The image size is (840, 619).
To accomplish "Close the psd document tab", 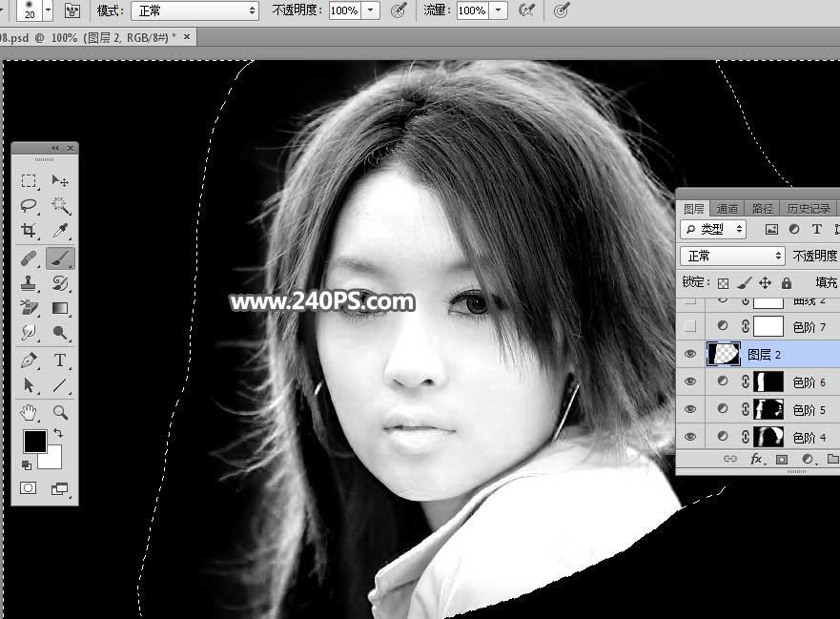I will (x=187, y=37).
